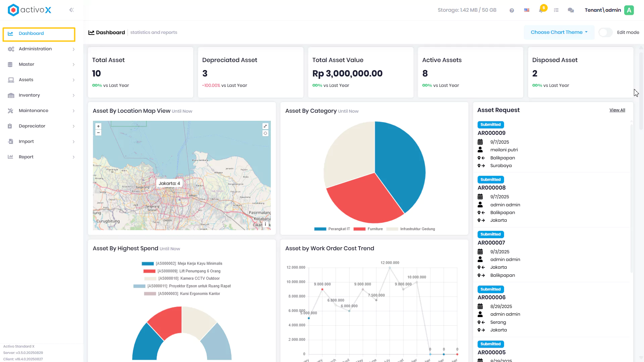Click the Maintenance tools icon
This screenshot has width=644, height=362.
click(x=10, y=111)
